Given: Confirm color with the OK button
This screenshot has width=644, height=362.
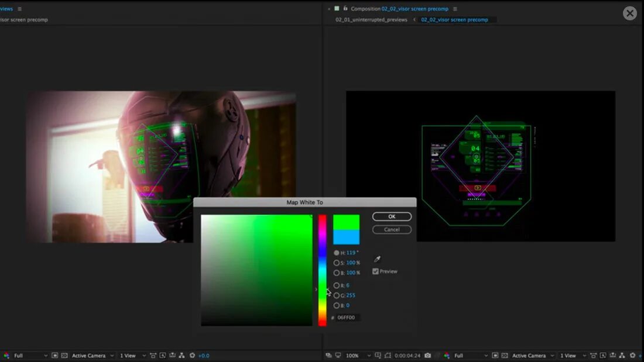Looking at the screenshot, I should pos(392,216).
